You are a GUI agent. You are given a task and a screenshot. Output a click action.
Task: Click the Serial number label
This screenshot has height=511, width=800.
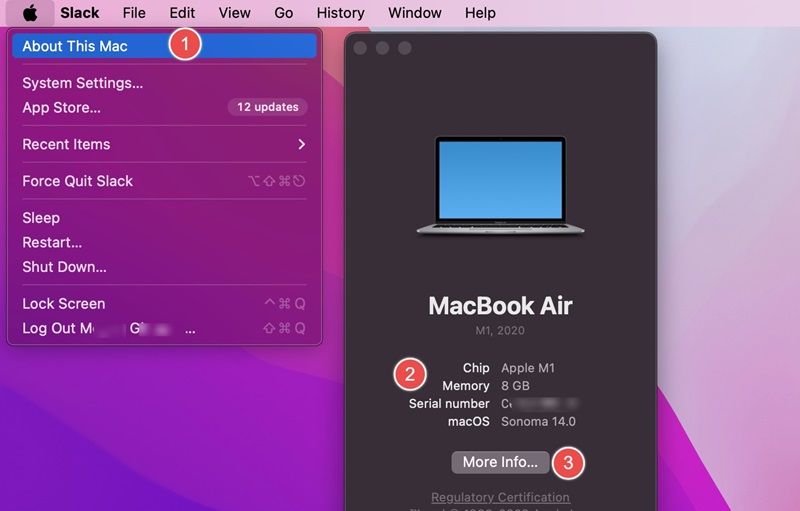pos(449,404)
